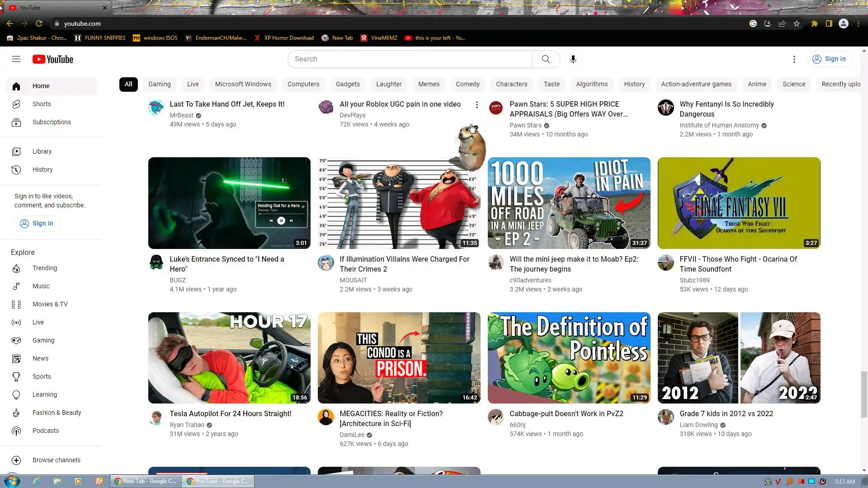Open YouTube settings three-dot menu
Viewport: 868px width, 488px height.
[794, 59]
